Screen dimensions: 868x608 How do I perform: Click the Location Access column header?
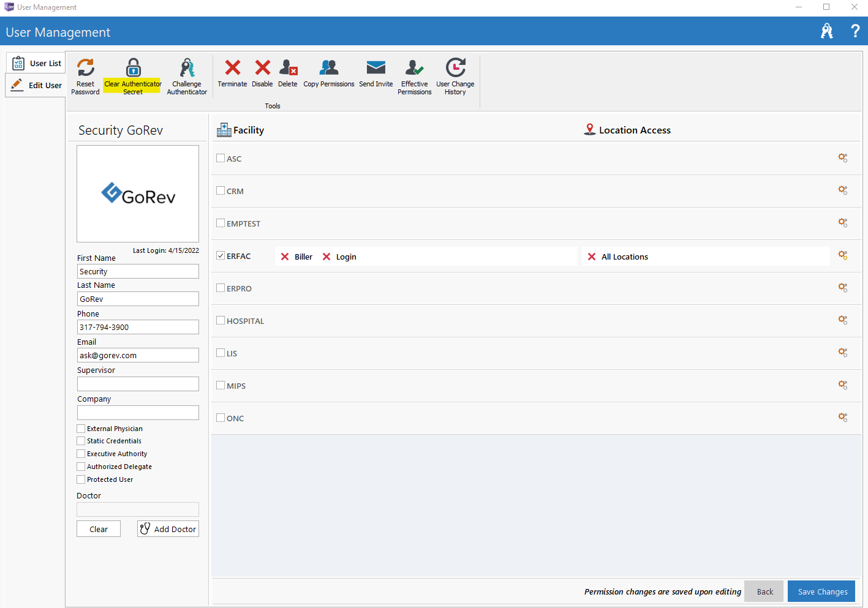tap(627, 130)
